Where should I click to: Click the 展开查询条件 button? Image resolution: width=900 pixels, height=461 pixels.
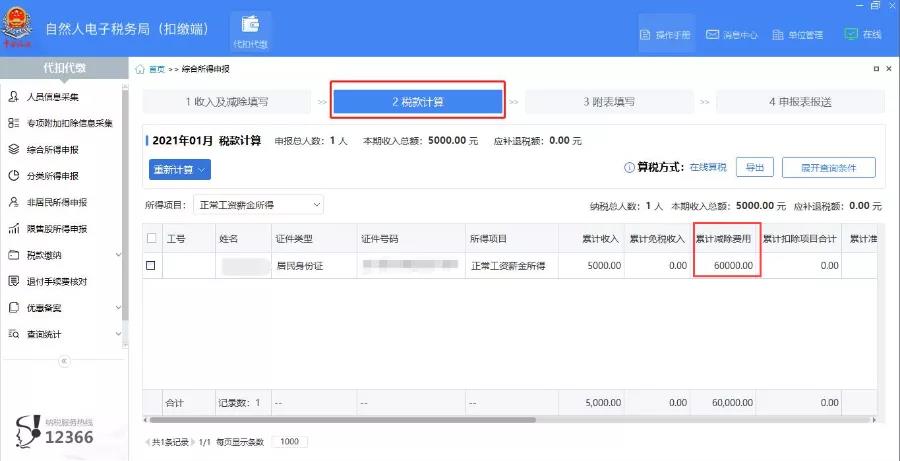pos(828,167)
